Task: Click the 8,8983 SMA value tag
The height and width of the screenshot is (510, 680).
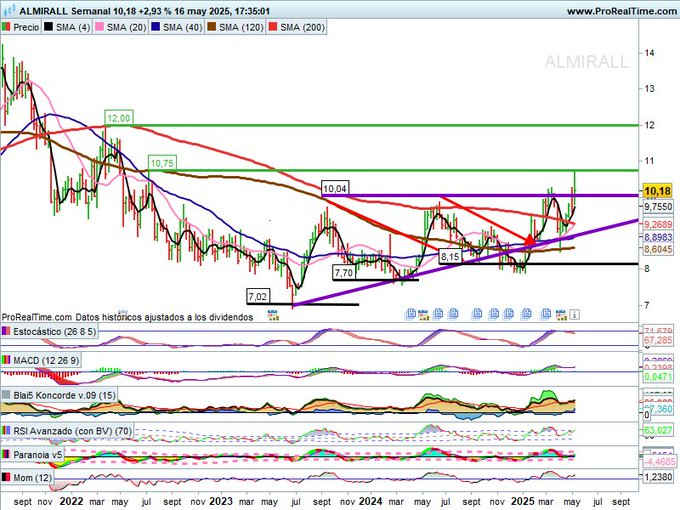Action: point(657,237)
